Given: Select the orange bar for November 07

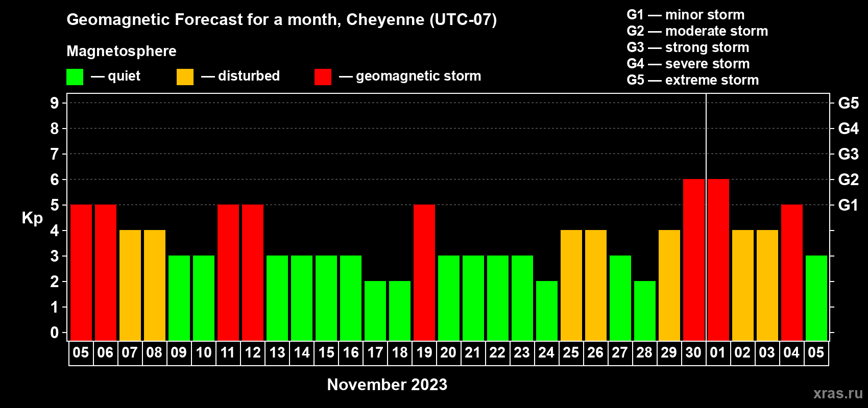Looking at the screenshot, I should (x=130, y=285).
